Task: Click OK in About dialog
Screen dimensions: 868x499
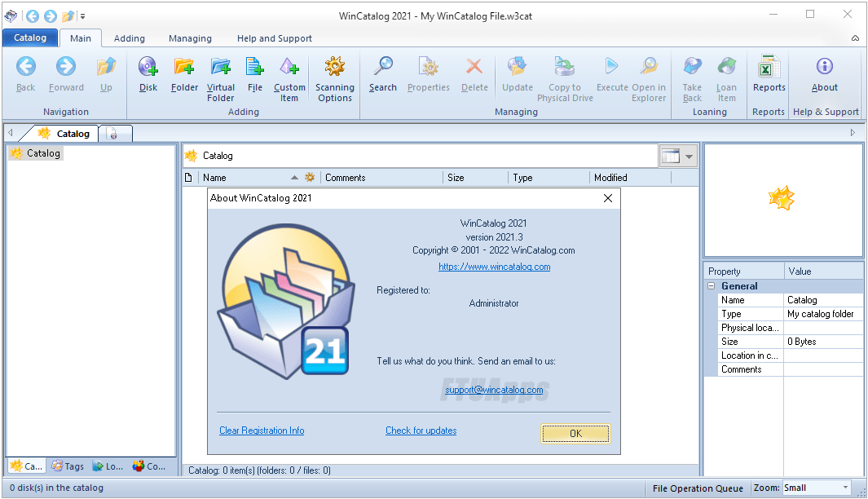Action: click(575, 434)
